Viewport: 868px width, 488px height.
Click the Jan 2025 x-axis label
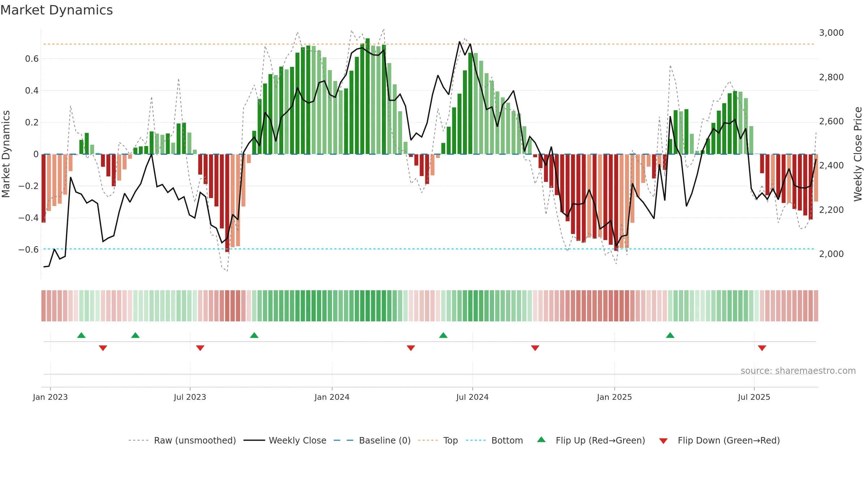(x=614, y=397)
